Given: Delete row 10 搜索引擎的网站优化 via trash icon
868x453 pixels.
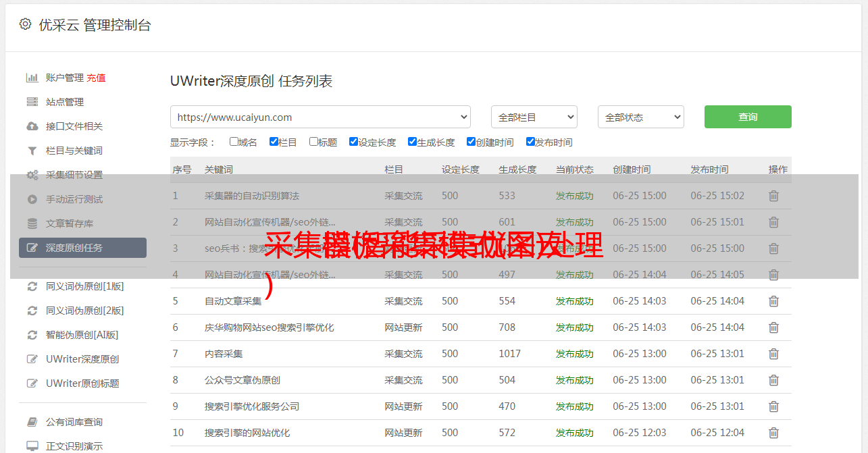Looking at the screenshot, I should [774, 433].
